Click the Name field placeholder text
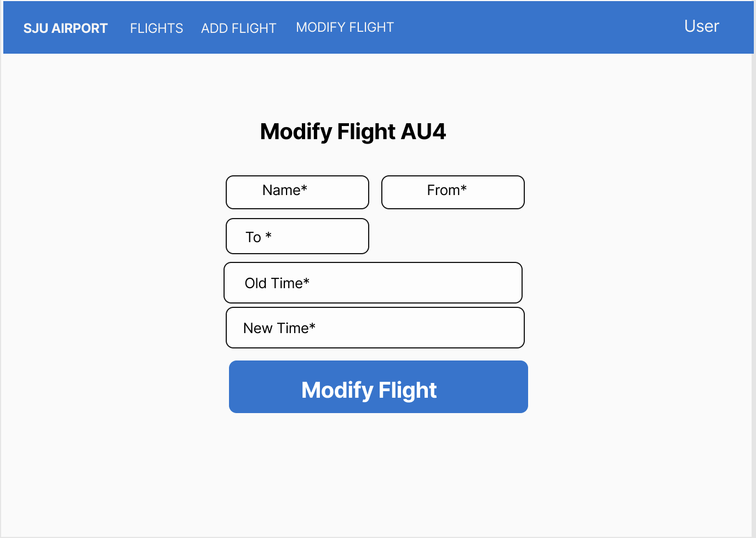 tap(285, 190)
